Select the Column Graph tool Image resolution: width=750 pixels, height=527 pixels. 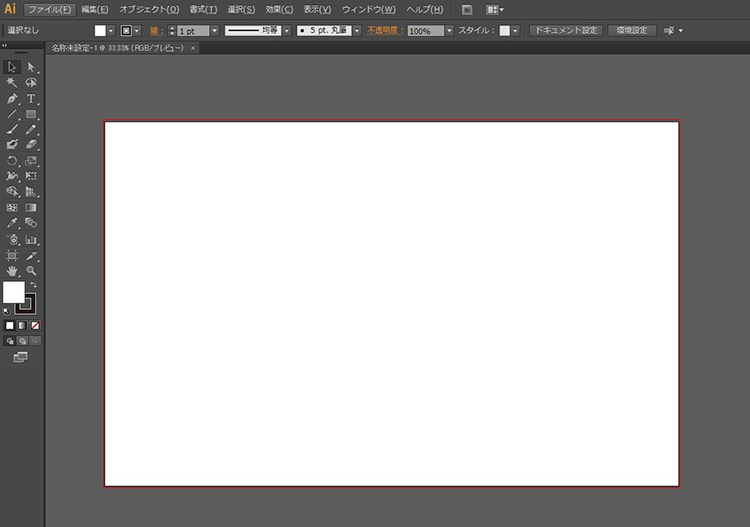[31, 240]
